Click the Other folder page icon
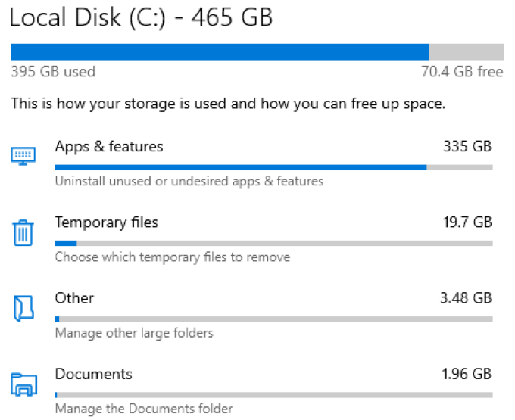Screen dimensions: 515x420 tap(23, 307)
